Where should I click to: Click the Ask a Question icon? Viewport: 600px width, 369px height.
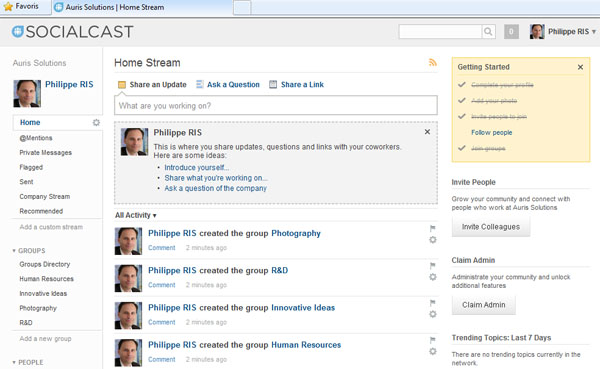(200, 84)
